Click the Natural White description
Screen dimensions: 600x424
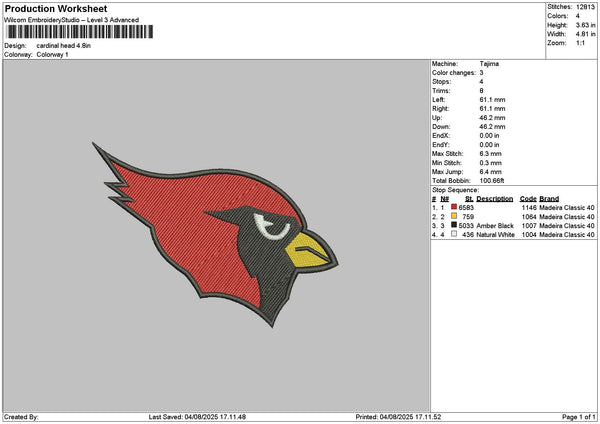click(x=496, y=235)
